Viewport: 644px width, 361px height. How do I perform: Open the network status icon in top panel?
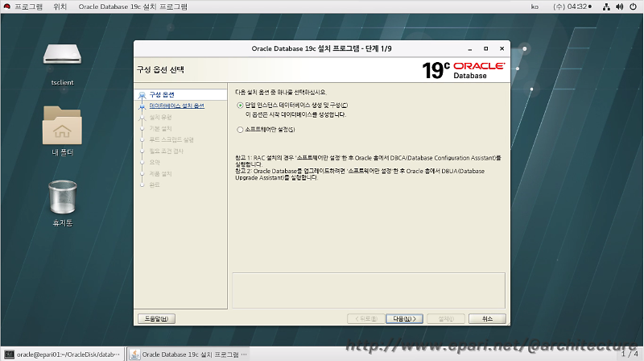[x=606, y=6]
